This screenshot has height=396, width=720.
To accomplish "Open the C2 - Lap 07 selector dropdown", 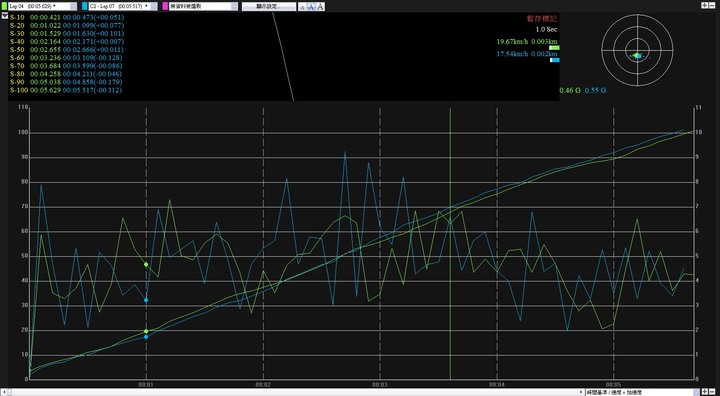I will click(x=123, y=6).
